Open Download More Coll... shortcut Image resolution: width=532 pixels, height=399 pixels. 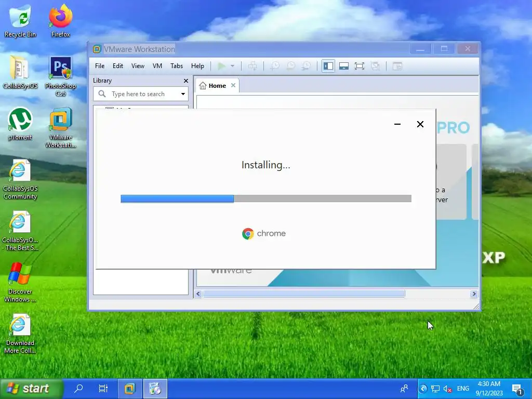click(x=20, y=334)
